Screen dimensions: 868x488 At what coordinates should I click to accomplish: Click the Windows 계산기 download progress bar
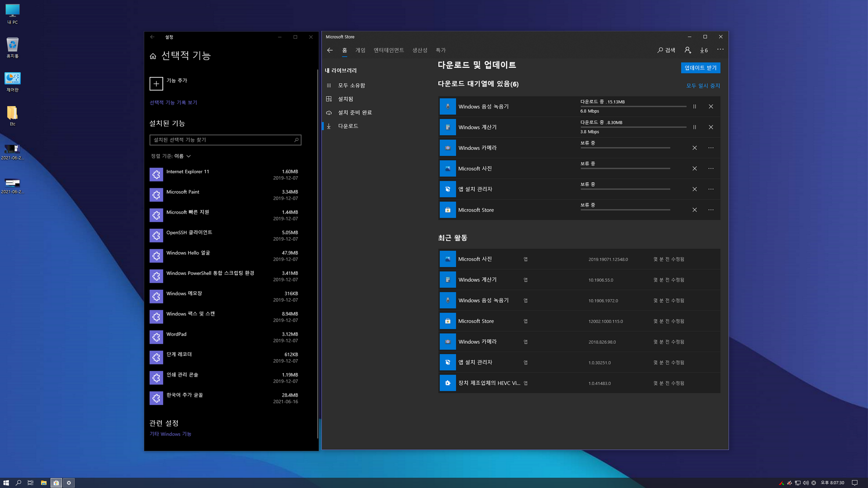pos(633,127)
